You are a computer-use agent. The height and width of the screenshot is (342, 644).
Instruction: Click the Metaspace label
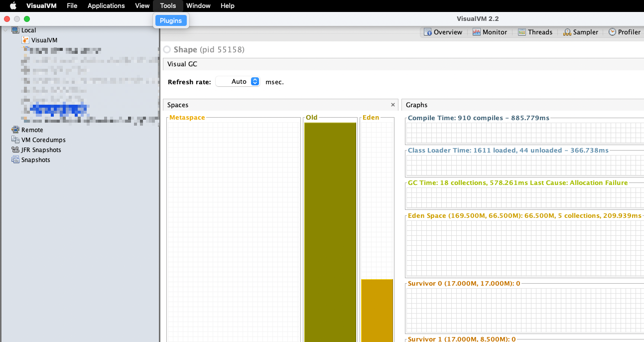point(187,118)
